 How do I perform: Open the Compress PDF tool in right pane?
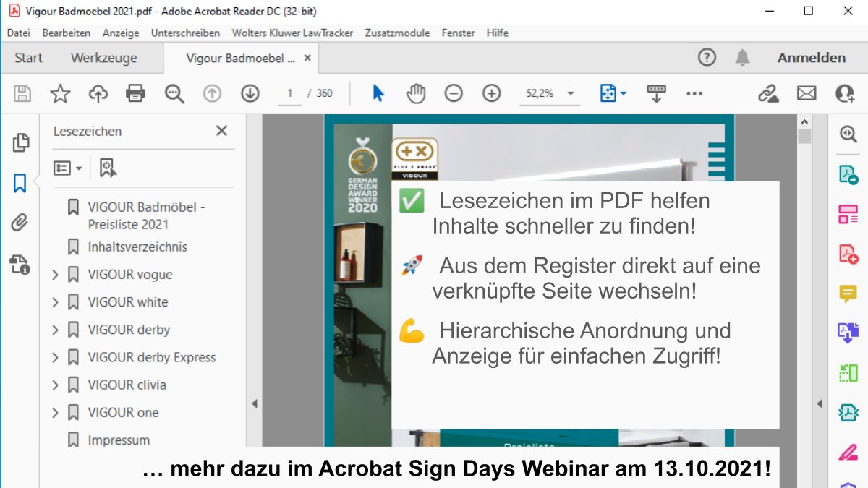848,413
